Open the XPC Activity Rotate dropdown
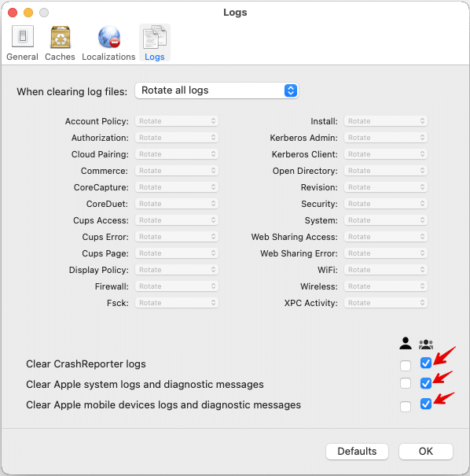Screen dimensions: 470x476 click(x=386, y=303)
